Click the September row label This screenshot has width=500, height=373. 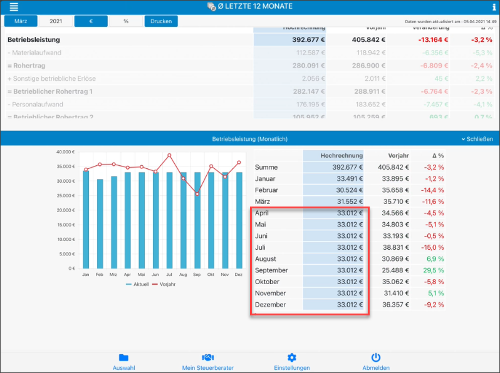[271, 270]
